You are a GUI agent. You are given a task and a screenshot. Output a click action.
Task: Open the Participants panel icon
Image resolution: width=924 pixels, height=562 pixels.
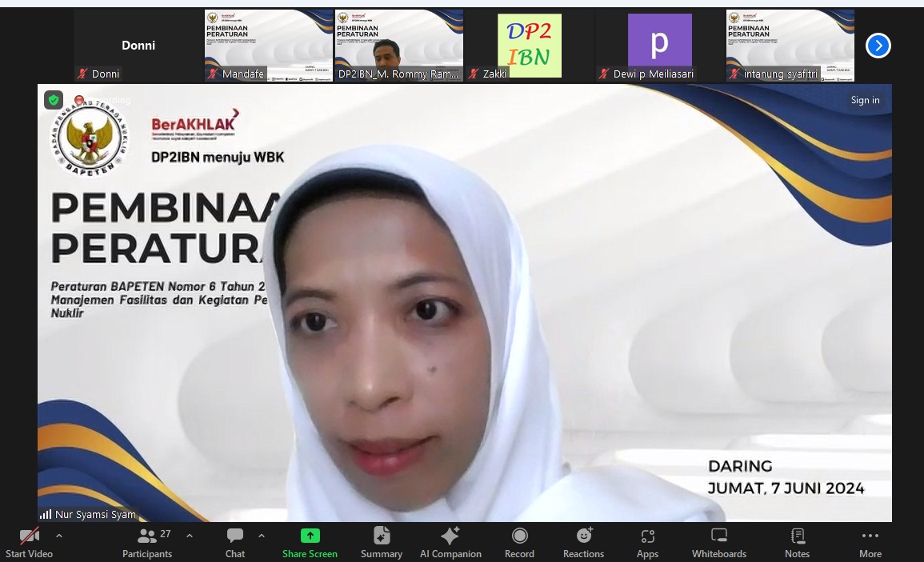point(146,536)
